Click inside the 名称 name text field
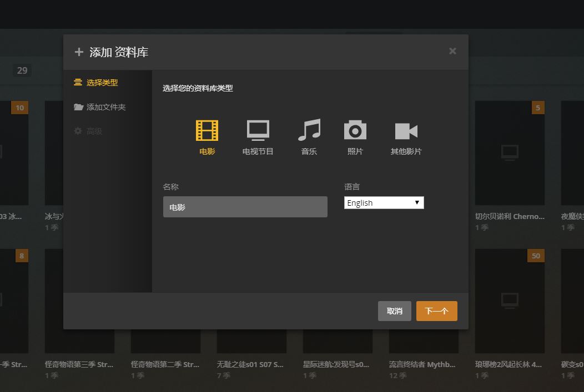The width and height of the screenshot is (584, 392). point(245,206)
